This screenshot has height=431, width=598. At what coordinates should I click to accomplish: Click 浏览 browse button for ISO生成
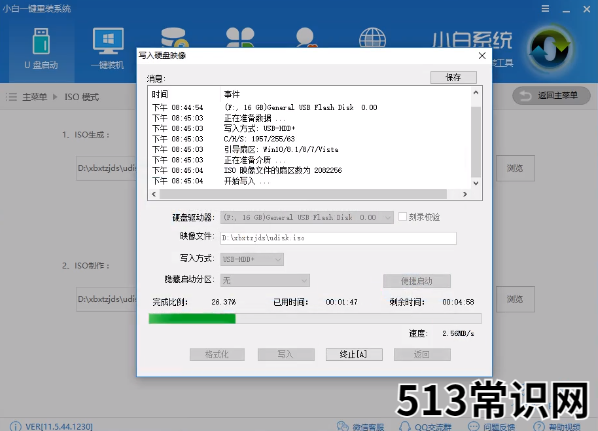[x=515, y=168]
